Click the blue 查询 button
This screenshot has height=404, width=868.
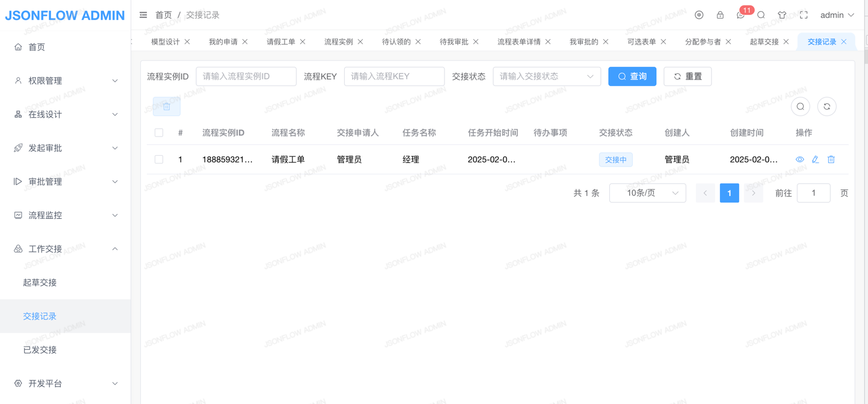point(632,76)
